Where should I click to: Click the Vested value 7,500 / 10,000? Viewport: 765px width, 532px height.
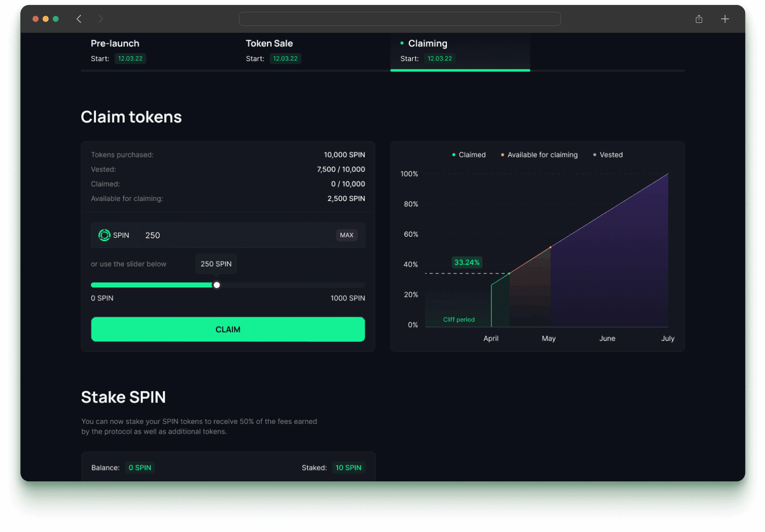pos(341,169)
